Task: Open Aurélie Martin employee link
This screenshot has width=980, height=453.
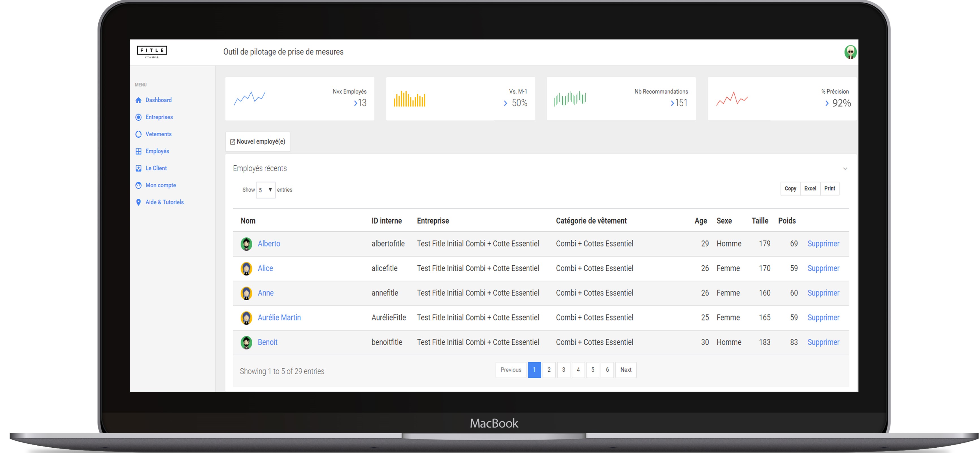Action: 279,318
